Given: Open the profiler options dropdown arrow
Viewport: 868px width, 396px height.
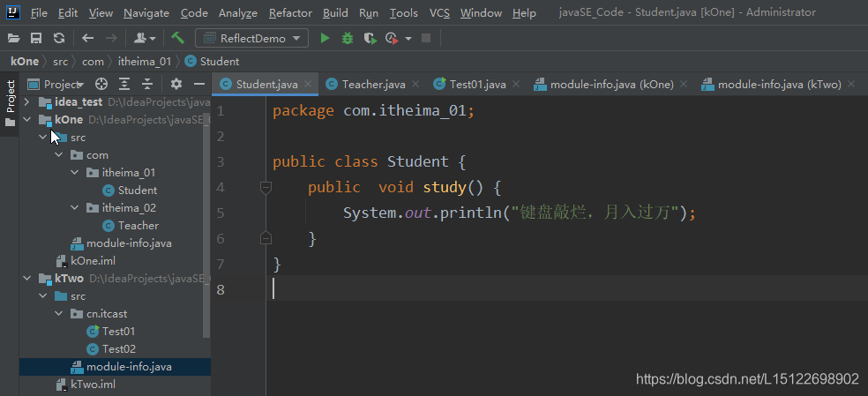Looking at the screenshot, I should 408,38.
